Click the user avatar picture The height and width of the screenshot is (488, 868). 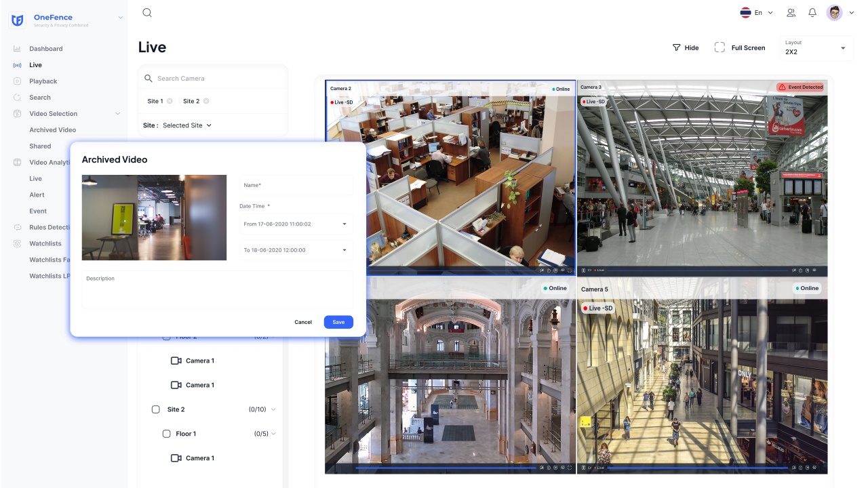click(x=835, y=13)
